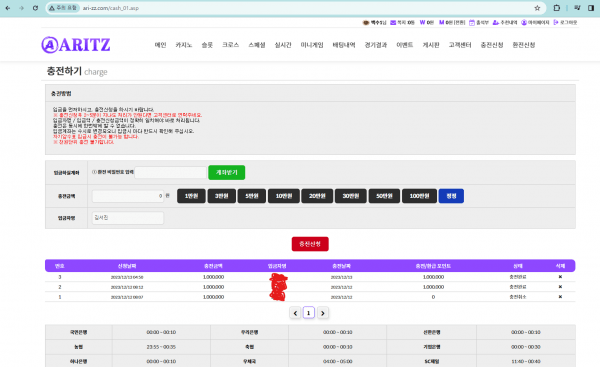This screenshot has height=367, width=600.
Task: Open the 메인 menu item
Action: point(160,45)
